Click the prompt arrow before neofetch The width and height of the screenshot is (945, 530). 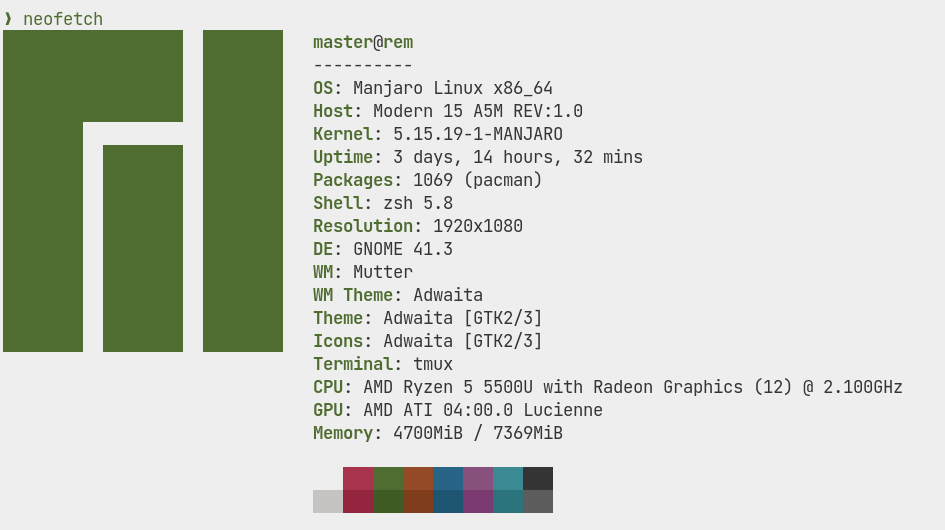8,19
